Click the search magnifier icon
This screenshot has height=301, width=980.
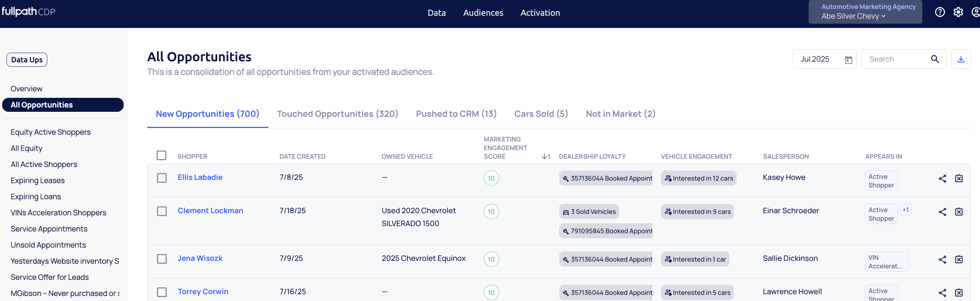tap(934, 59)
